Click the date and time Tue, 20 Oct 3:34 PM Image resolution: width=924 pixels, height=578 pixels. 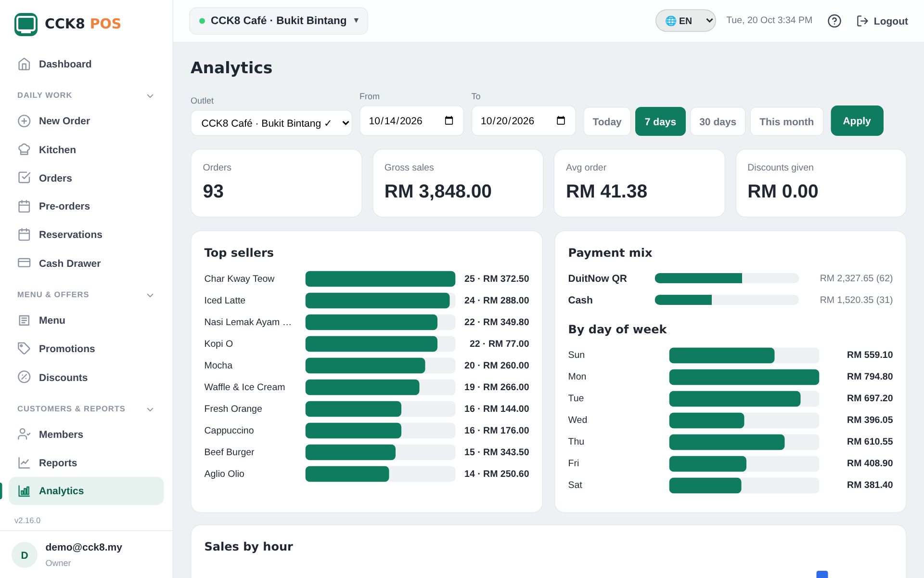pos(769,20)
